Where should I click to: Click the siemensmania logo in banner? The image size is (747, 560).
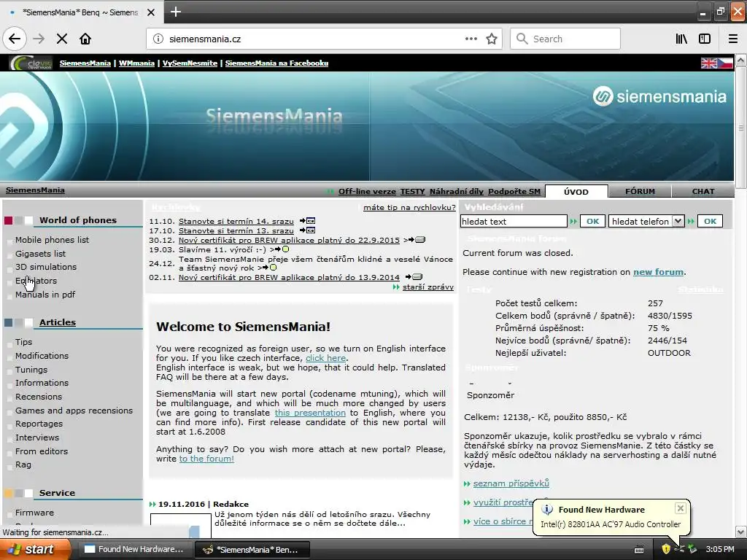pos(659,97)
